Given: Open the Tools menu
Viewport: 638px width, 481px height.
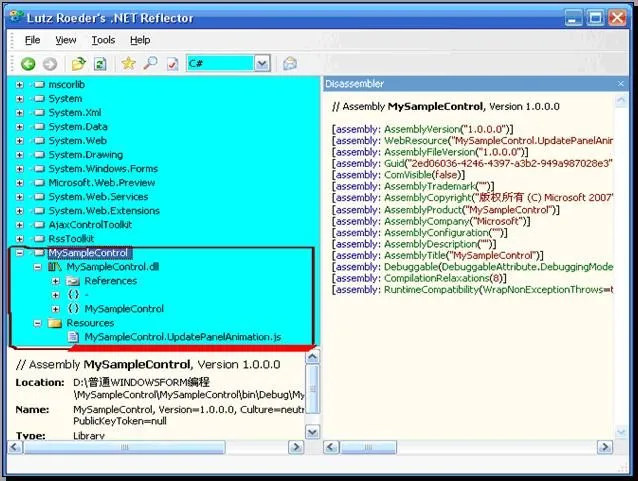Looking at the screenshot, I should coord(103,40).
